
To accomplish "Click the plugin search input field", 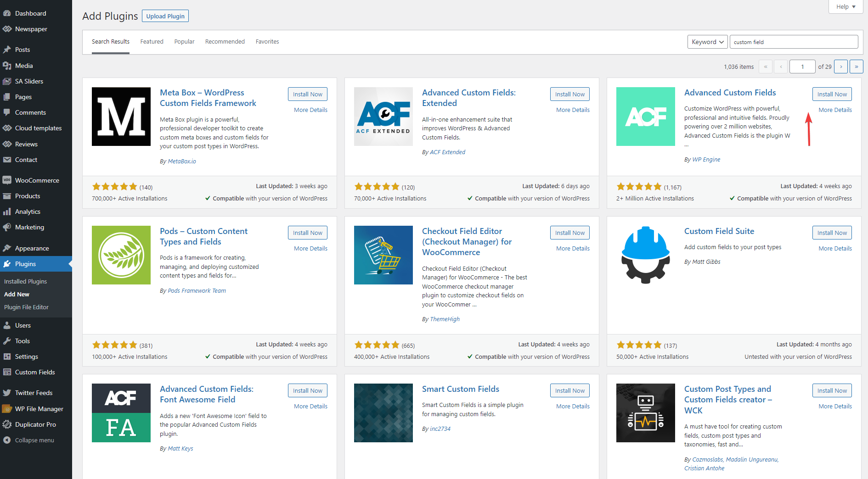I will (x=794, y=42).
